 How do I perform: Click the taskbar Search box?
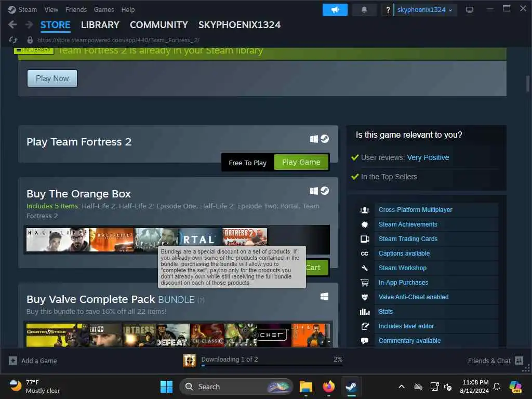coord(236,387)
